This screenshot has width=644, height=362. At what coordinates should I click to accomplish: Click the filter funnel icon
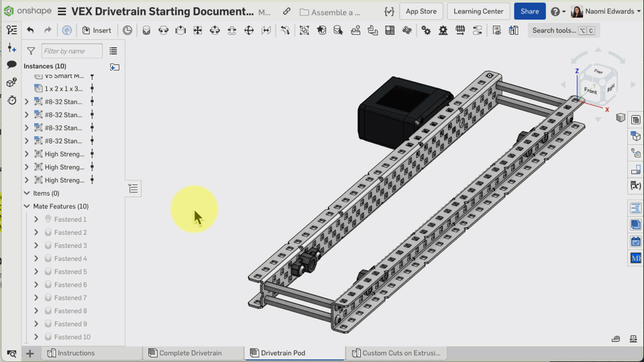coord(31,51)
